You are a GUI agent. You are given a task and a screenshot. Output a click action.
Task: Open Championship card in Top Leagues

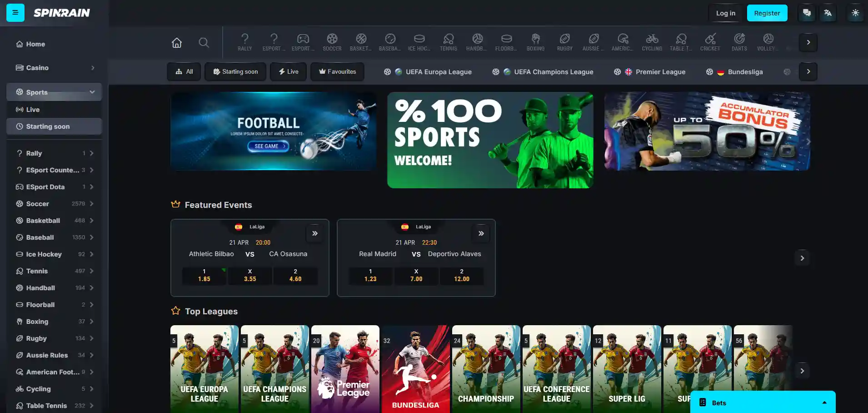tap(486, 369)
